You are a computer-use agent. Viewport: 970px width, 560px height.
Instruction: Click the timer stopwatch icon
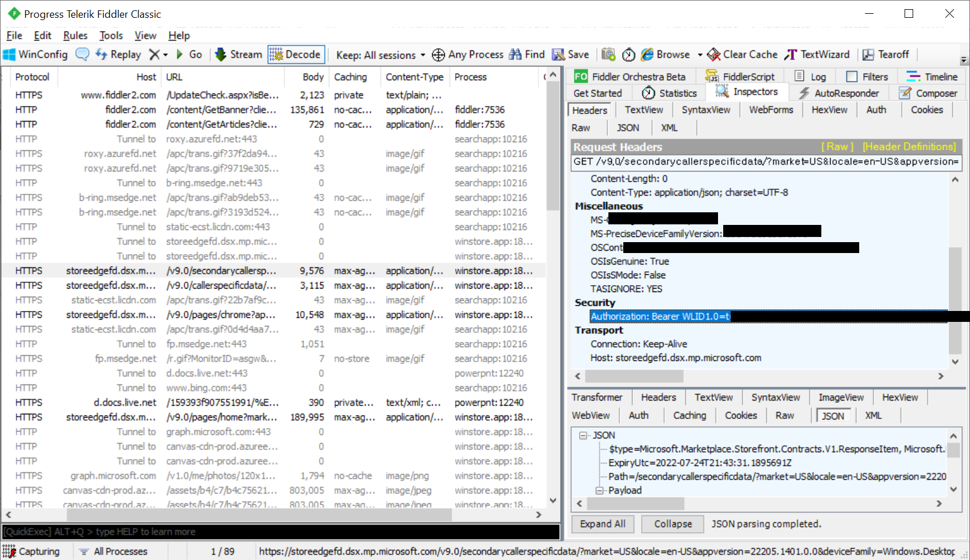[x=629, y=55]
